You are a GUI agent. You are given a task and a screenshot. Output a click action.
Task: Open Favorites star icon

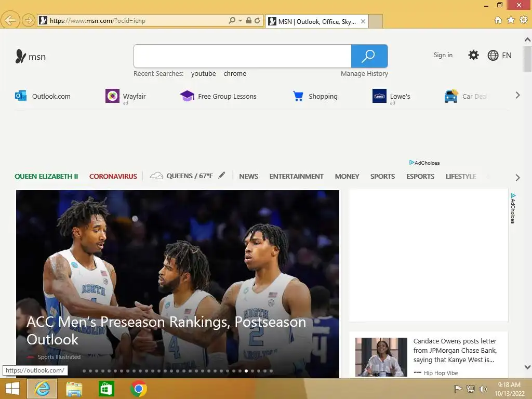tap(511, 20)
